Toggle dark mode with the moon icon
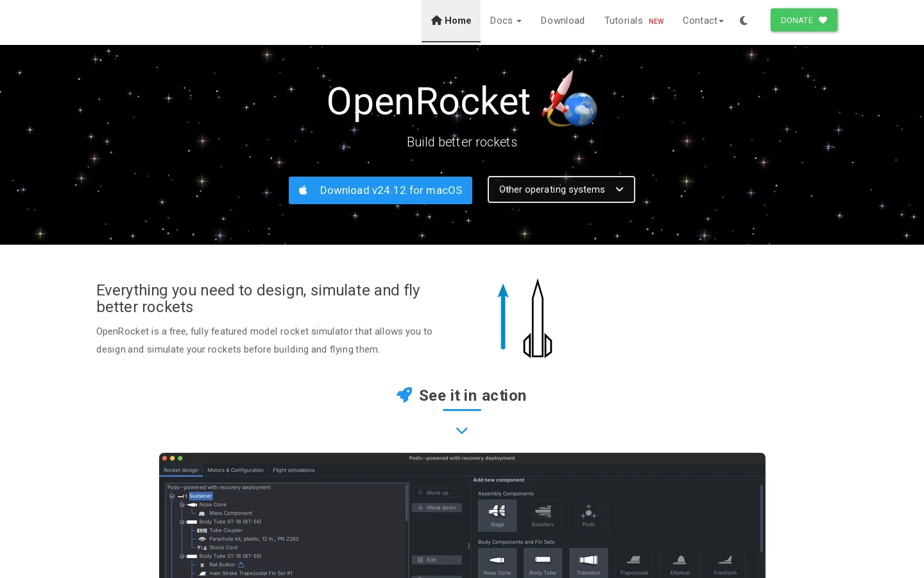 (x=744, y=21)
